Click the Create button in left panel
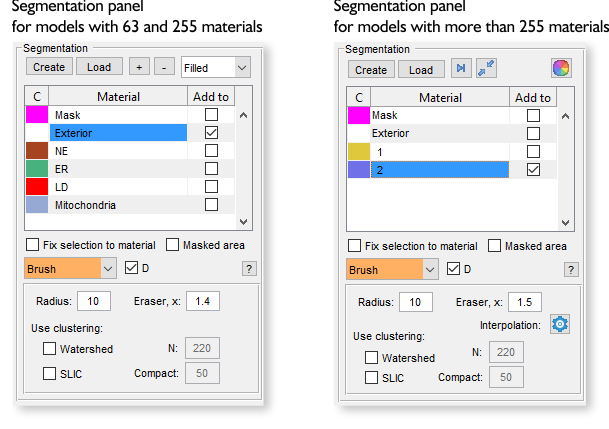 tap(49, 67)
